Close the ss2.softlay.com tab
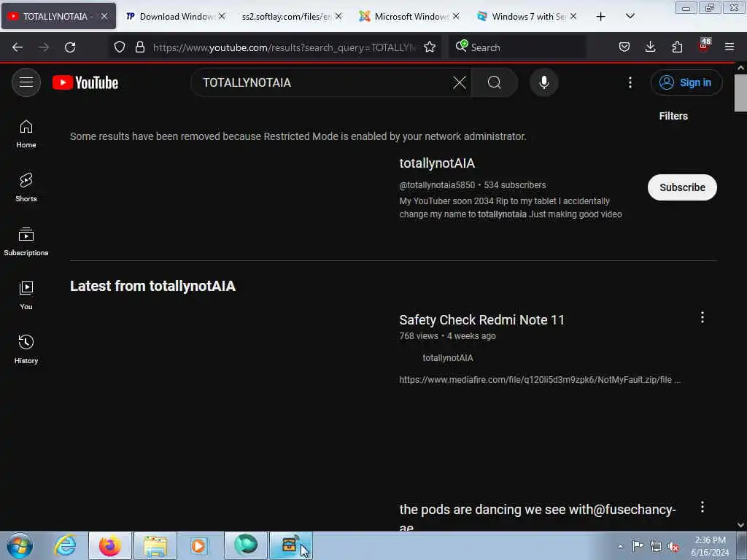747x560 pixels. point(338,16)
